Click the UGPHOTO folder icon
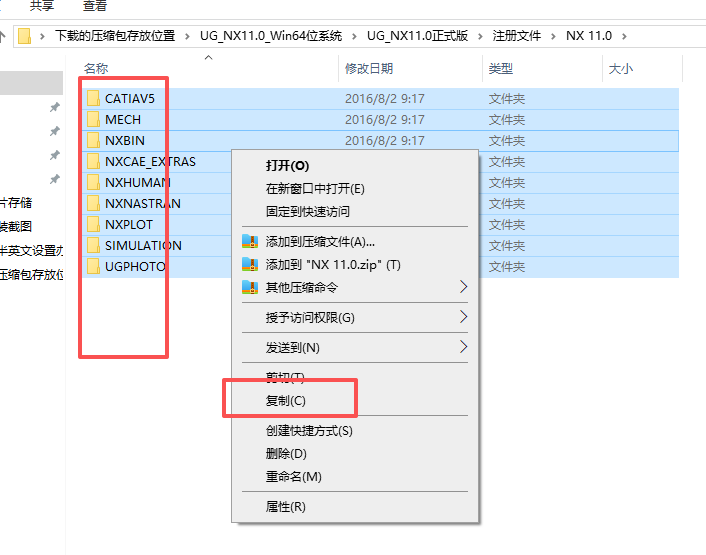This screenshot has width=706, height=555. click(x=93, y=266)
